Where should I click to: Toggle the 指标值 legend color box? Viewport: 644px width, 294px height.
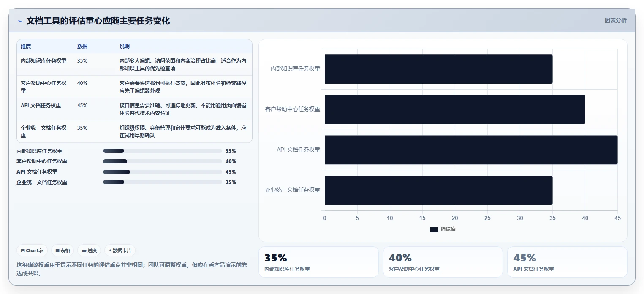point(434,229)
